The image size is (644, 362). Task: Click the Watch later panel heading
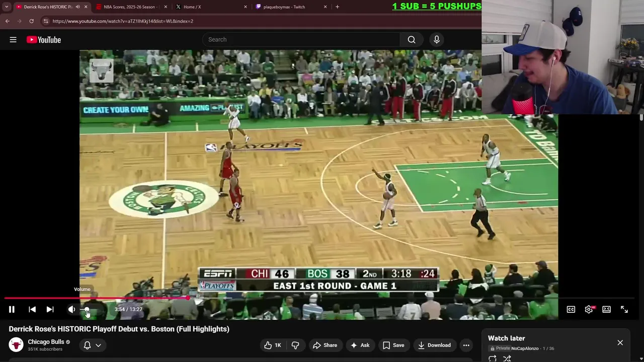506,338
